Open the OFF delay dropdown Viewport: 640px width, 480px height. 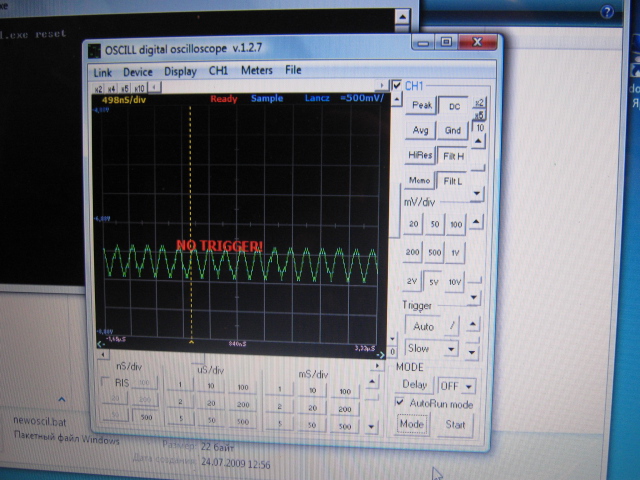click(457, 386)
